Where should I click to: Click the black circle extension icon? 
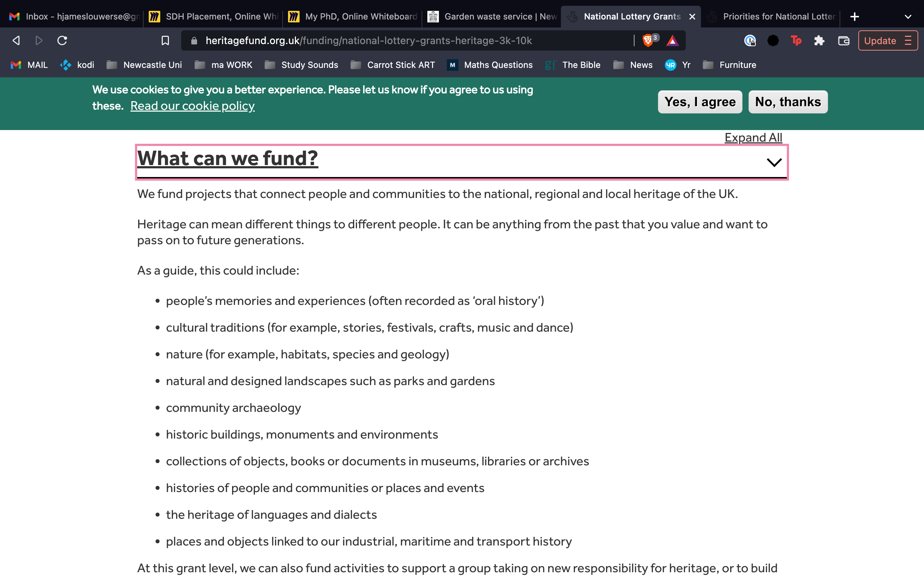[x=773, y=40]
